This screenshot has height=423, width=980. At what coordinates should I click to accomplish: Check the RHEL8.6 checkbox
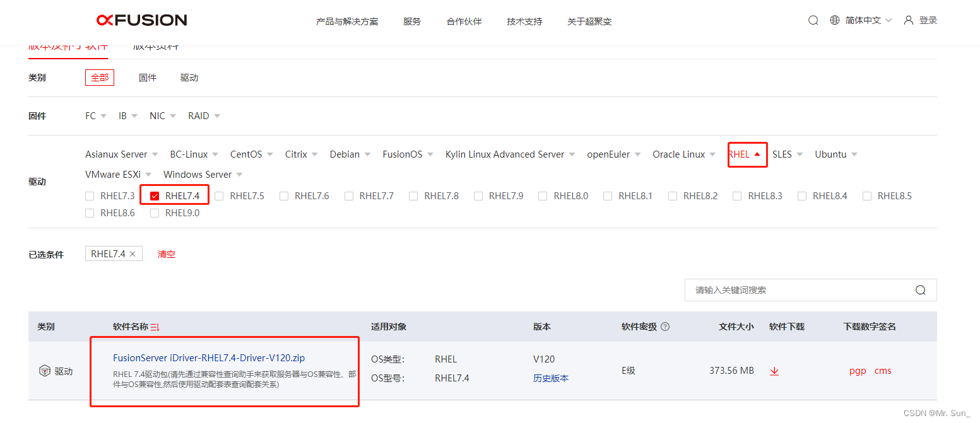pyautogui.click(x=90, y=213)
